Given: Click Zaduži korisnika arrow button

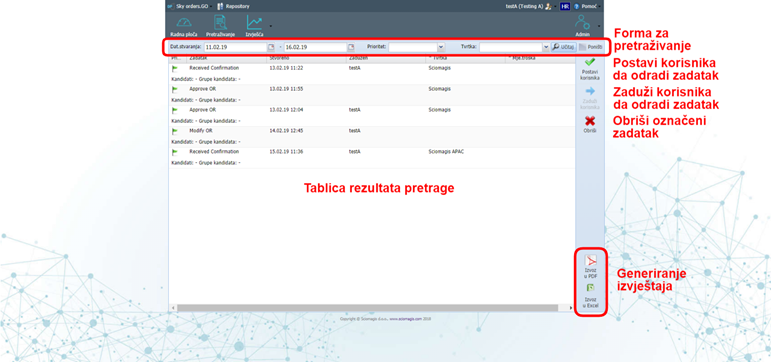Looking at the screenshot, I should [590, 98].
